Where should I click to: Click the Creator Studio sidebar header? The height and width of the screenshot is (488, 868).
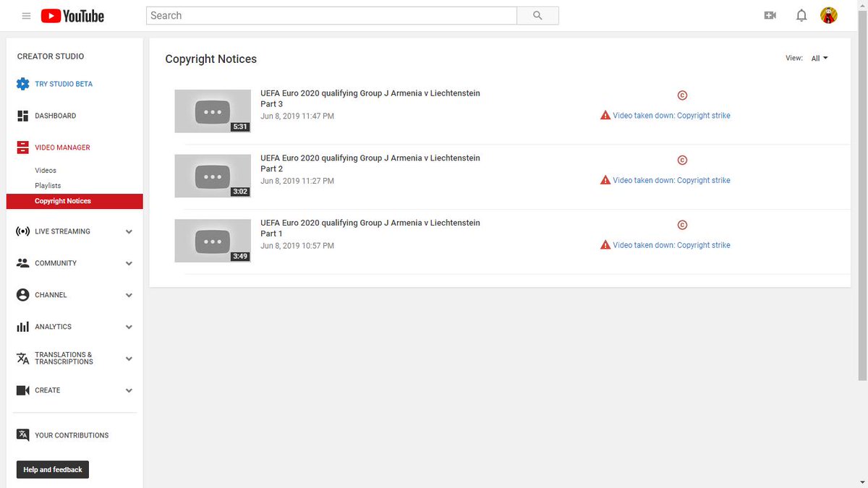click(x=51, y=56)
